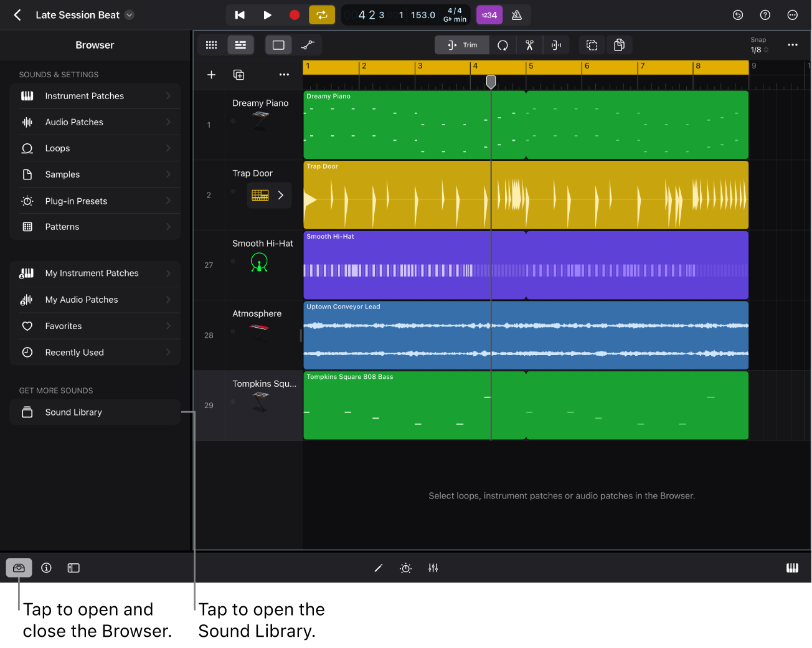The width and height of the screenshot is (812, 648).
Task: Toggle the automation curve button
Action: point(308,45)
